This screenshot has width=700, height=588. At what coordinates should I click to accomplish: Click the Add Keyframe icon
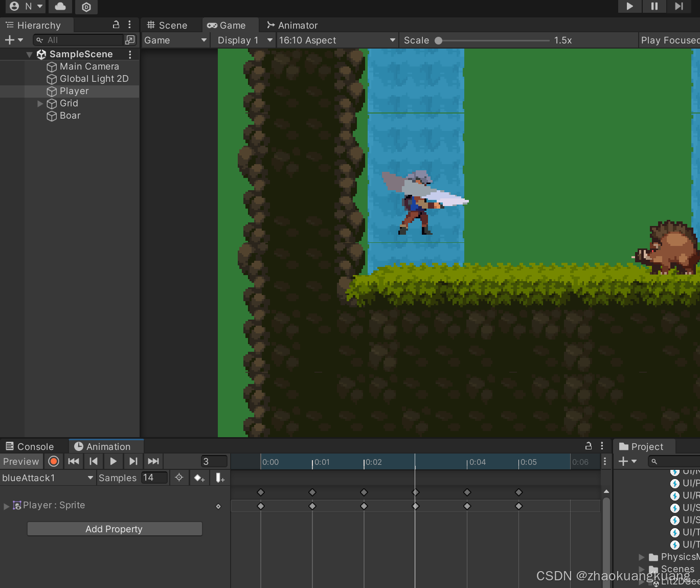(x=199, y=478)
